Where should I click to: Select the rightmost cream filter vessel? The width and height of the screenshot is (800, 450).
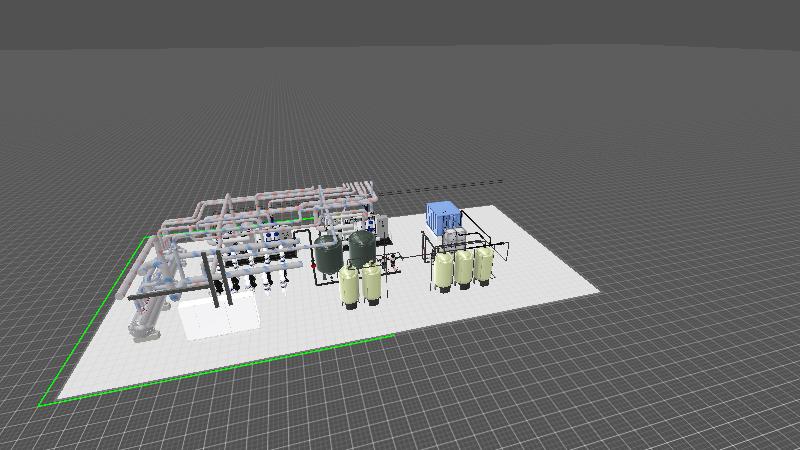tap(484, 264)
